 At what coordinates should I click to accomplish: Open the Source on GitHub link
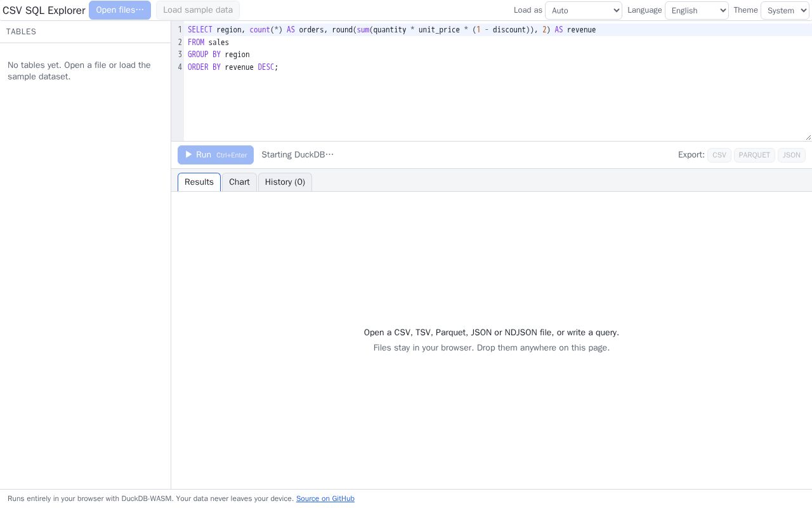point(325,498)
